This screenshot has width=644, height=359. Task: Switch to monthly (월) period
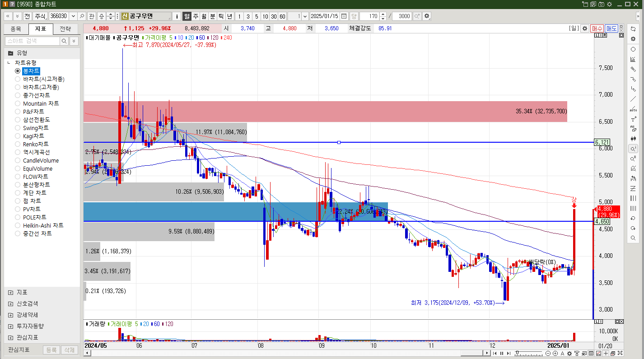pos(204,16)
